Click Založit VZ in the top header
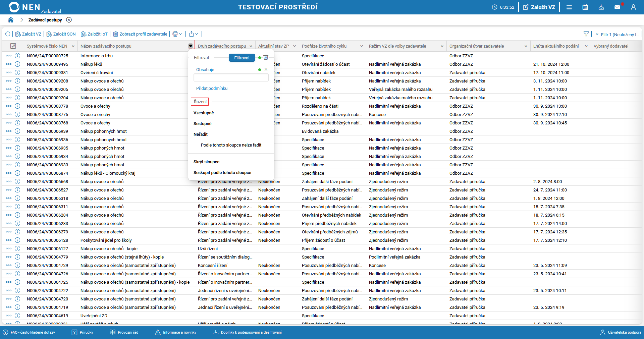The image size is (644, 339). coord(539,7)
